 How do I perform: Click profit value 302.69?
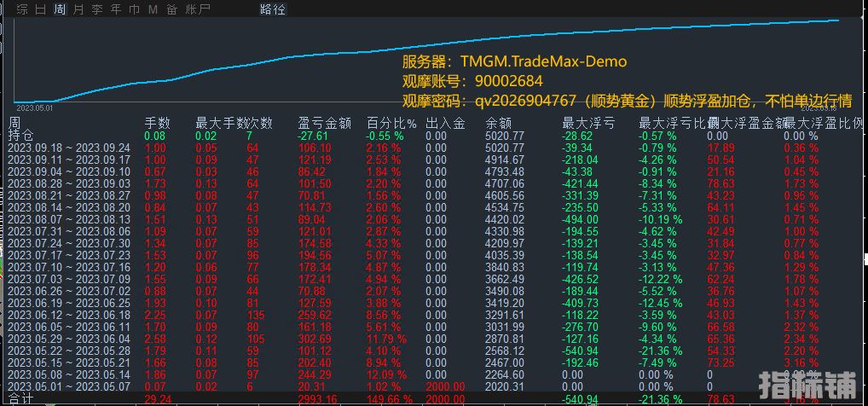coord(315,339)
